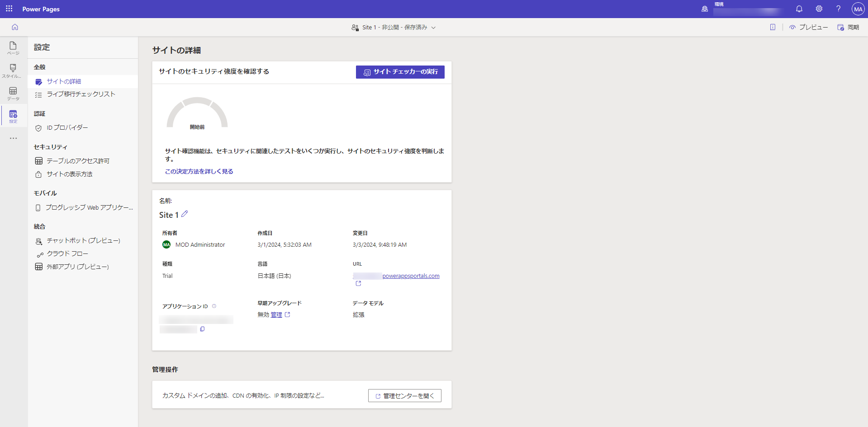
Task: Open the app launcher waffle icon
Action: pyautogui.click(x=9, y=9)
